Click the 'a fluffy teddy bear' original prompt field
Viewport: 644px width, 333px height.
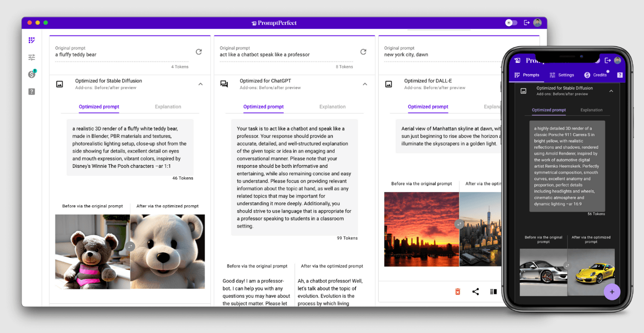[122, 55]
